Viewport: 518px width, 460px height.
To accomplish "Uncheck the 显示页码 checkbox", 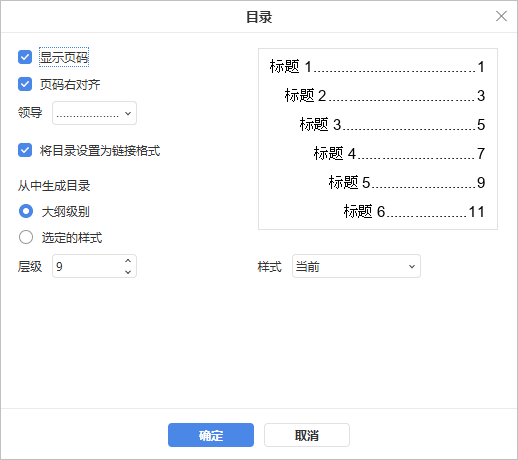I will pos(25,57).
